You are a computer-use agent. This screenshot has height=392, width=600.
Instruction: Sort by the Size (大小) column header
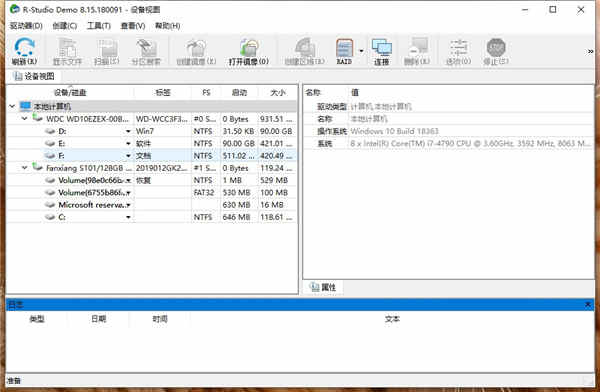(278, 92)
